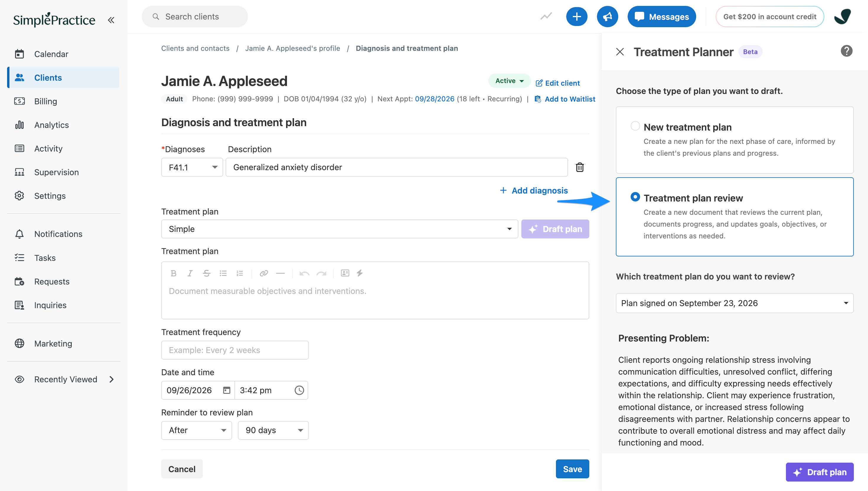This screenshot has width=868, height=491.
Task: Open the After reminder dropdown
Action: (196, 430)
